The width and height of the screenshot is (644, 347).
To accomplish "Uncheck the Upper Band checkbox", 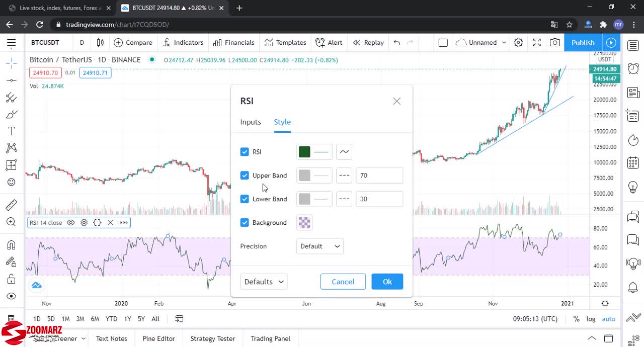I will pyautogui.click(x=245, y=176).
